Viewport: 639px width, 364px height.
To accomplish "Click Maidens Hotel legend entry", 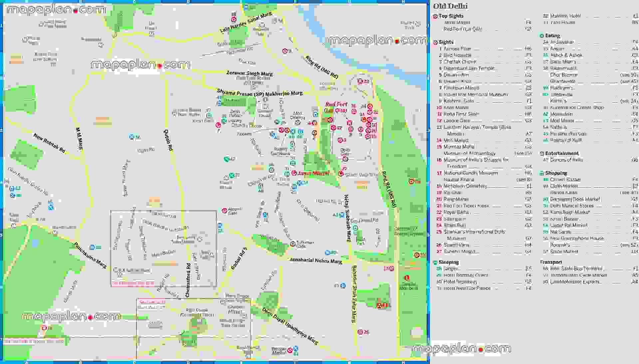I will point(590,16).
